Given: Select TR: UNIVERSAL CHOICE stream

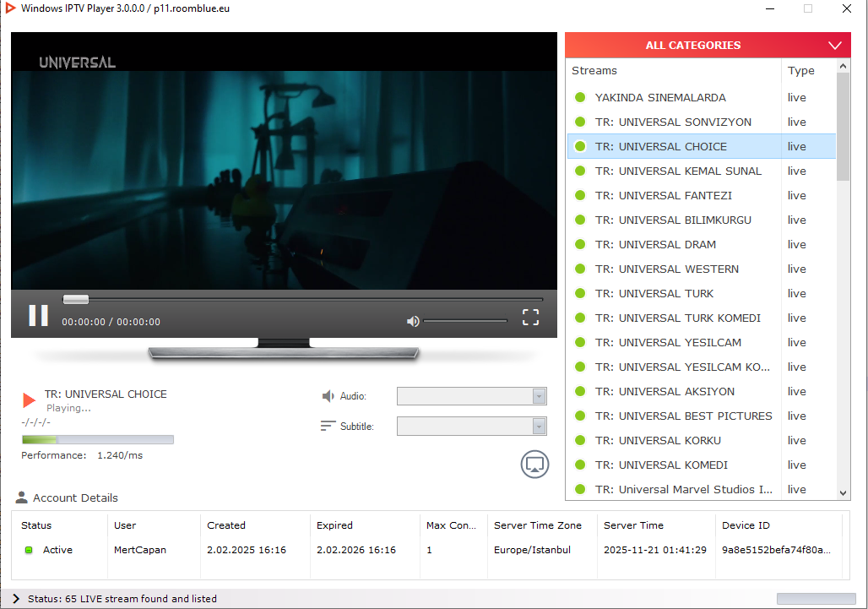Looking at the screenshot, I should coord(702,146).
